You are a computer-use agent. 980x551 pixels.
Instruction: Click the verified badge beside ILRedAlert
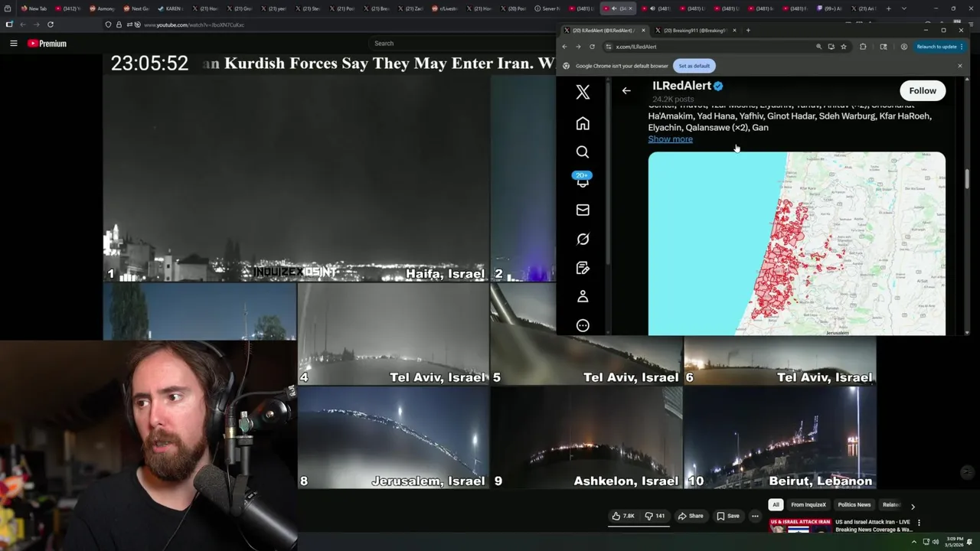pyautogui.click(x=718, y=86)
